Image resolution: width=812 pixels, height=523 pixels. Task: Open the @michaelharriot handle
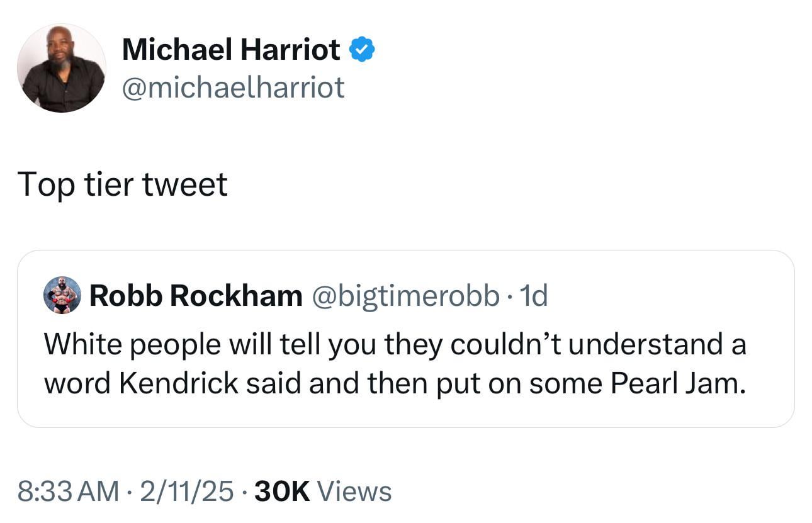(x=234, y=88)
